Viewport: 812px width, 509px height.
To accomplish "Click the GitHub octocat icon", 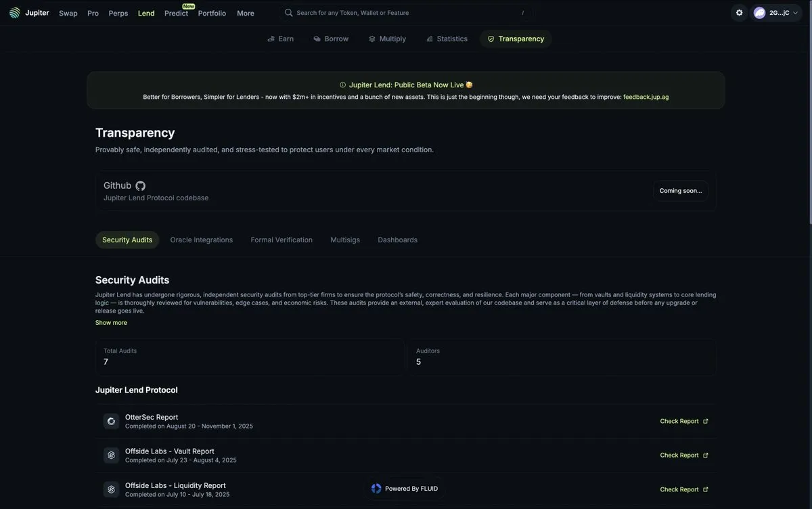I will [x=141, y=185].
